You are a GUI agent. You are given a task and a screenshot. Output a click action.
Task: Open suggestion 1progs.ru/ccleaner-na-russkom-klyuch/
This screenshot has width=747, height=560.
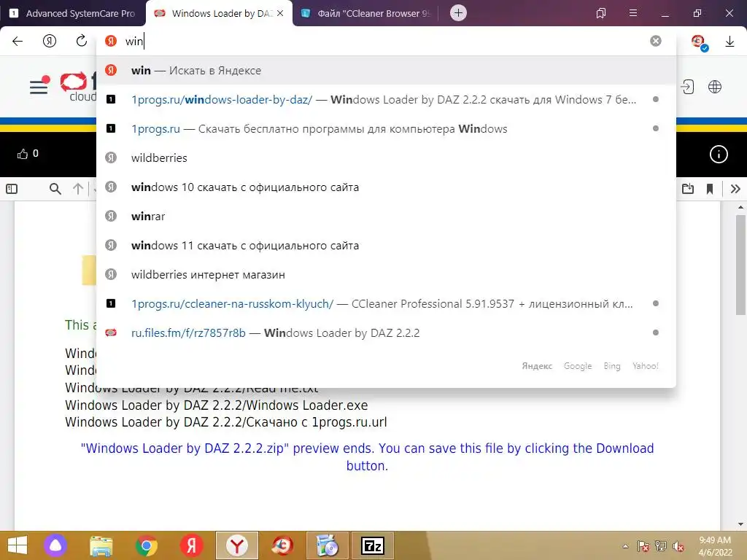pyautogui.click(x=386, y=304)
